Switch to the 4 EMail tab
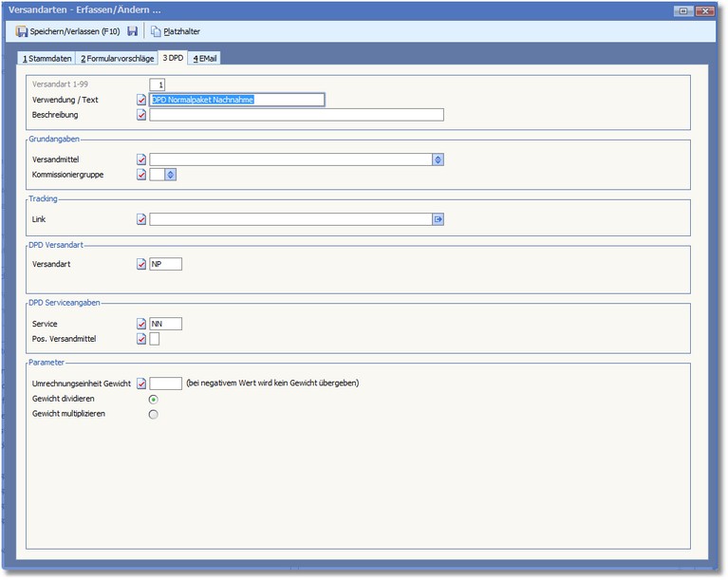Viewport: 728px width, 580px height. click(x=205, y=59)
